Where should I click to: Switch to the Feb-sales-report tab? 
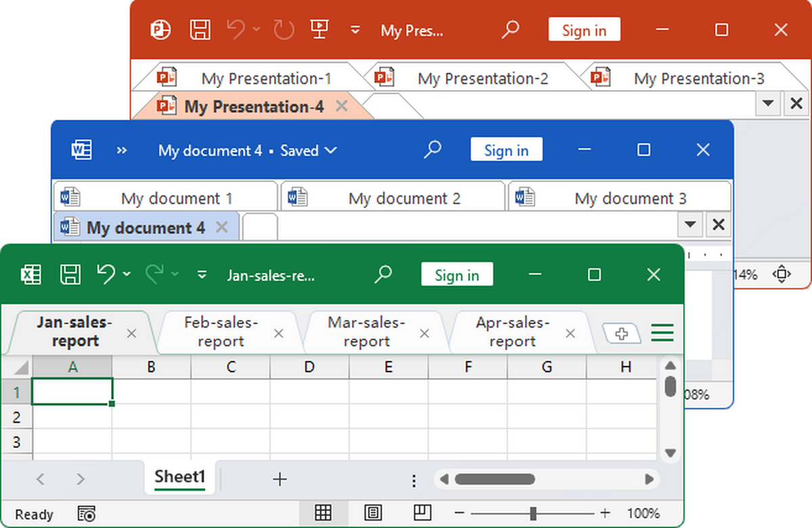pos(221,332)
